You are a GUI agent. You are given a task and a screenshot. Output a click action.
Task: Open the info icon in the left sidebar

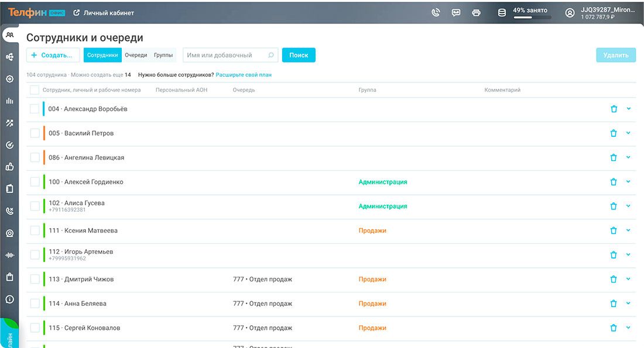pyautogui.click(x=9, y=299)
